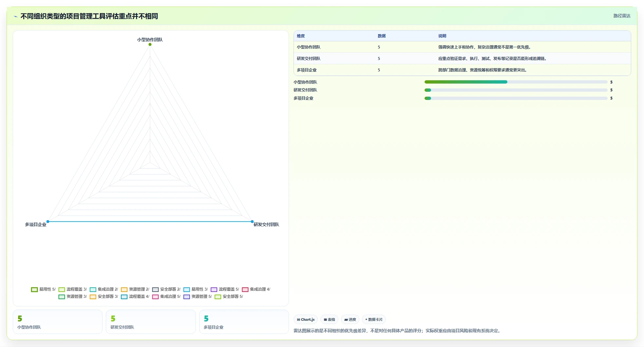Toggle the 易用性 5/ legend series
The height and width of the screenshot is (347, 644).
(43, 289)
